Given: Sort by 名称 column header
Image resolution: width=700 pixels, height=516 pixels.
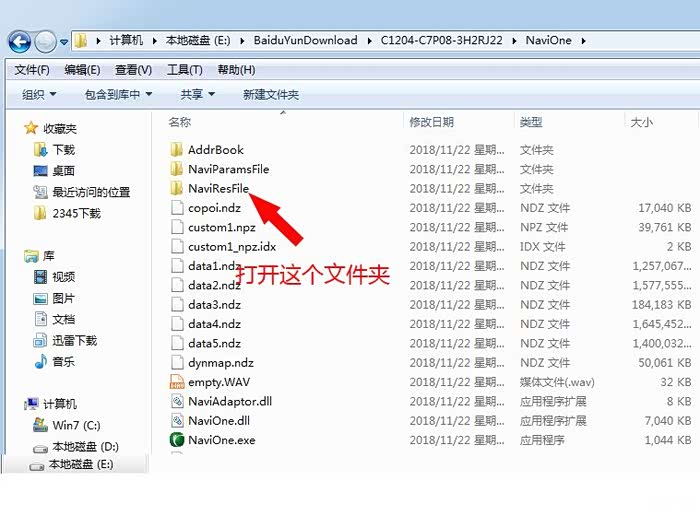Looking at the screenshot, I should tap(180, 122).
